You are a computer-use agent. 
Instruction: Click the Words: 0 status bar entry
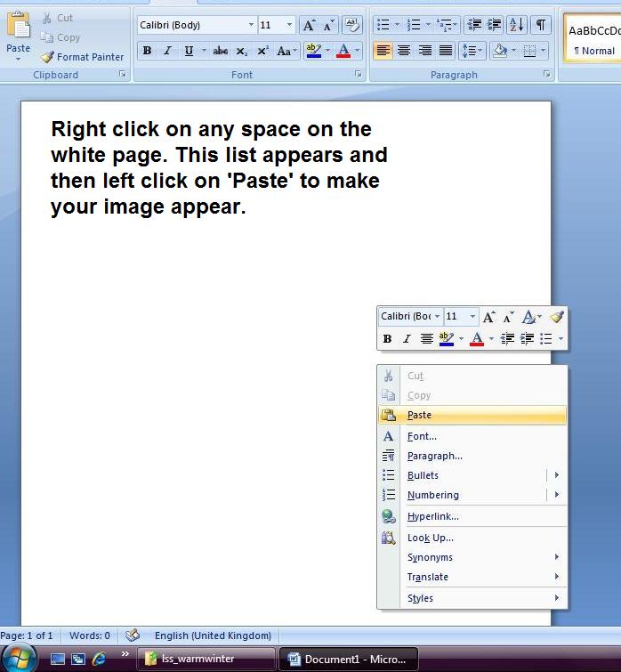coord(90,636)
